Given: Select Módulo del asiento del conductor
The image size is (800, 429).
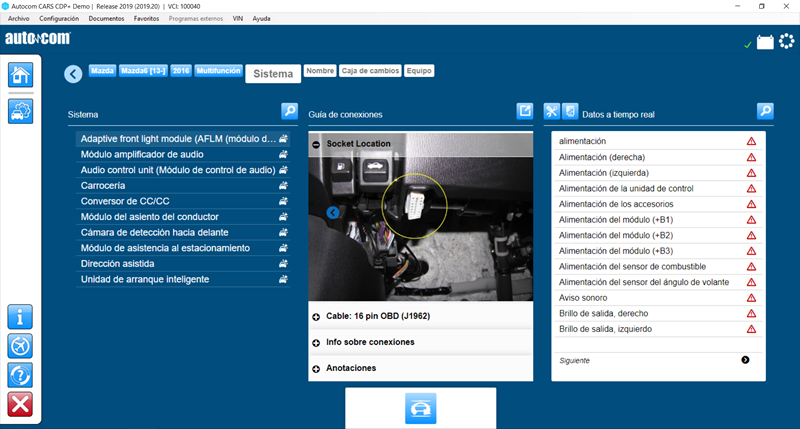Looking at the screenshot, I should tap(183, 217).
